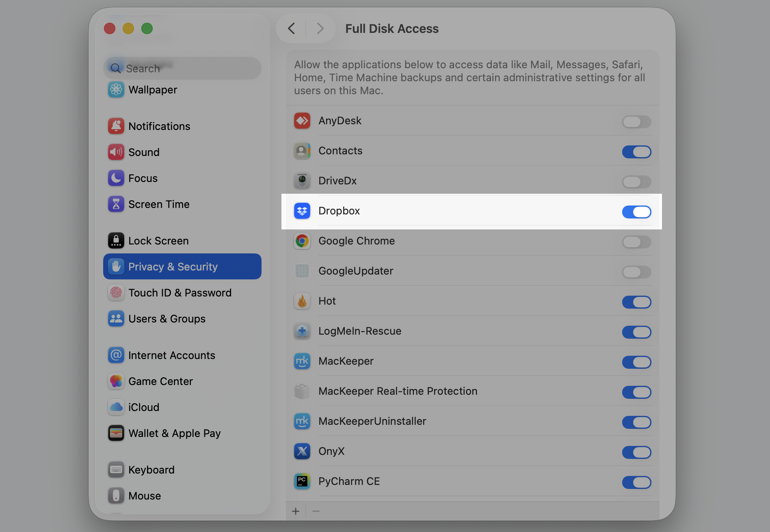770x532 pixels.
Task: Click the search magnifier icon
Action: [116, 68]
